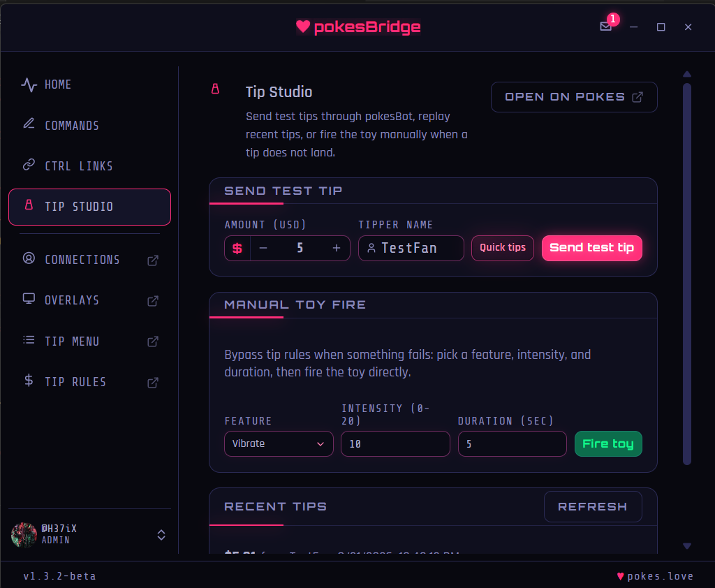Screen dimensions: 715x588
Task: Maximize the pokesBridge window
Action: click(661, 27)
